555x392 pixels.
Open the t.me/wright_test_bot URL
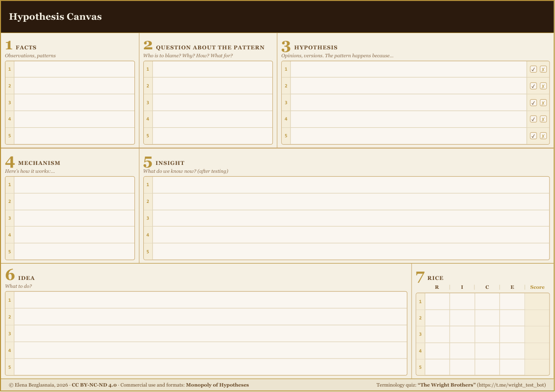512,385
